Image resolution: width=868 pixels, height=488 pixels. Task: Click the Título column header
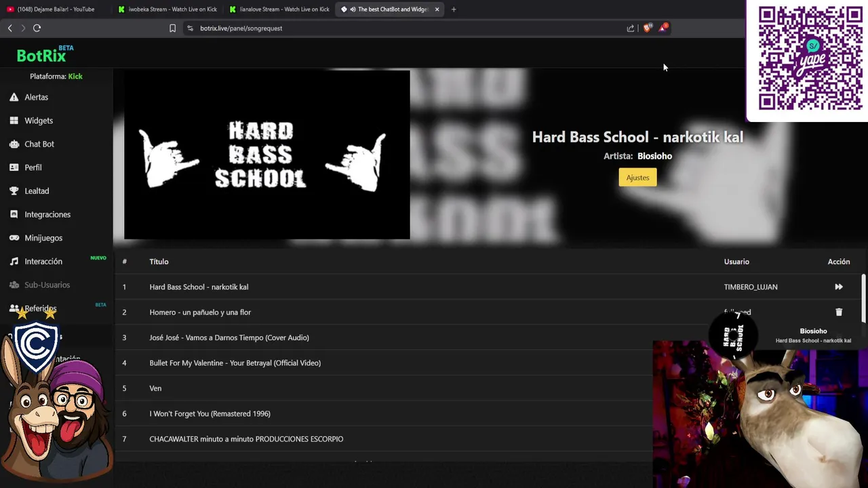[x=159, y=262]
